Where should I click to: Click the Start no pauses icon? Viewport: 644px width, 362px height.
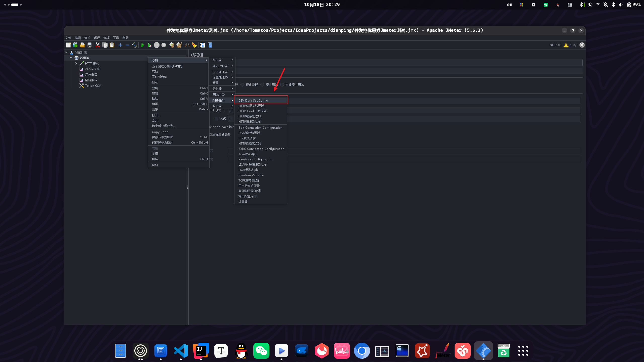pos(149,45)
